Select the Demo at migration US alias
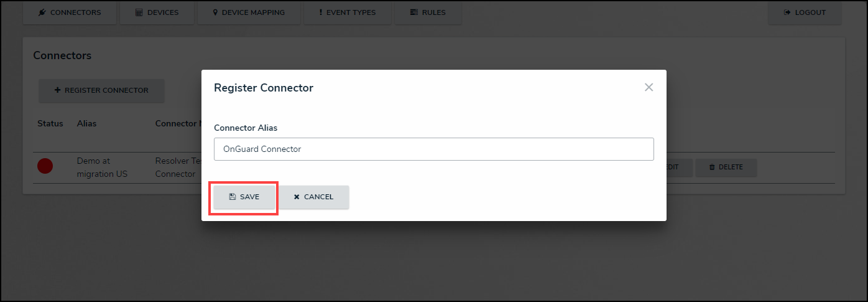Screen dimensions: 868x302 click(x=102, y=168)
